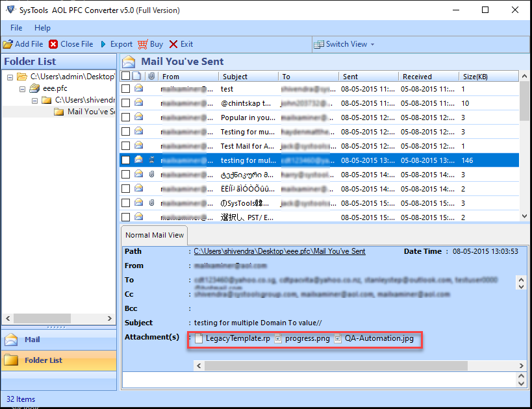This screenshot has width=532, height=409.
Task: Click envelope icon of 'Test Mail for A...' row
Action: [x=138, y=145]
